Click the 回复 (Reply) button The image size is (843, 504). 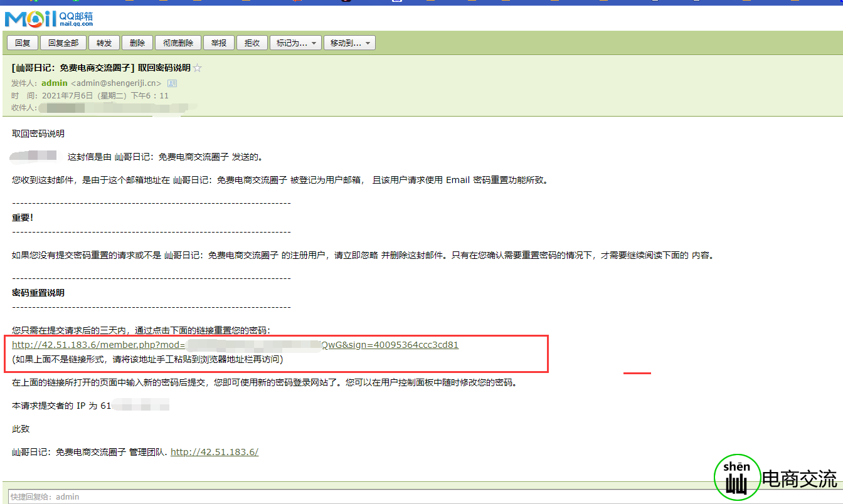(23, 43)
